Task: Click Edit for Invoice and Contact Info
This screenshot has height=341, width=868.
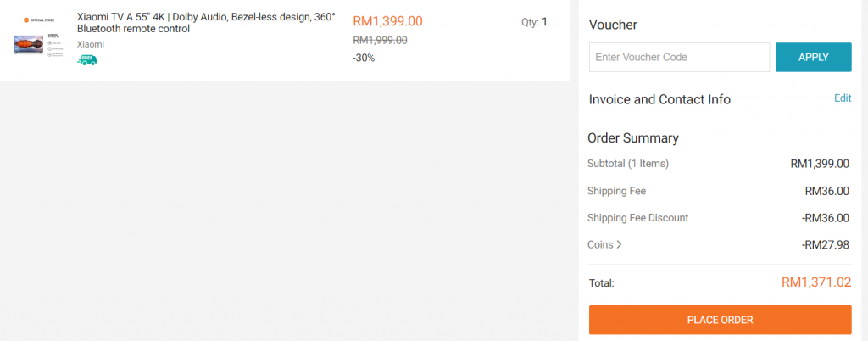Action: point(843,98)
